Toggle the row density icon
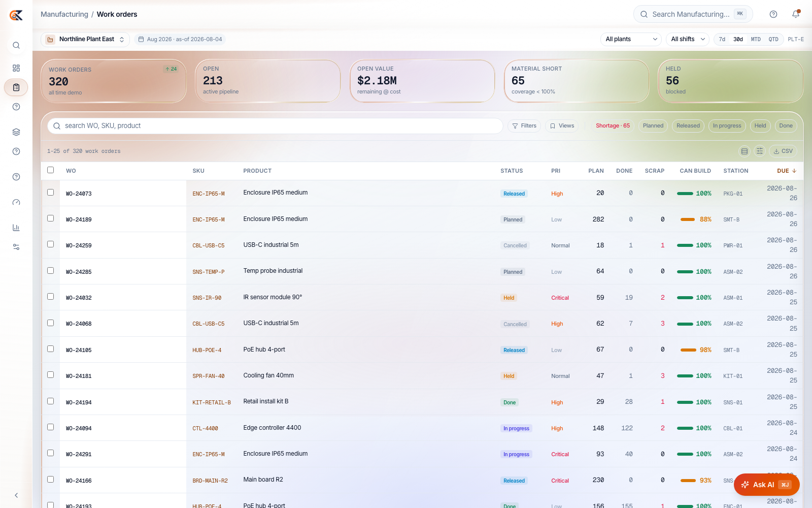 click(745, 151)
